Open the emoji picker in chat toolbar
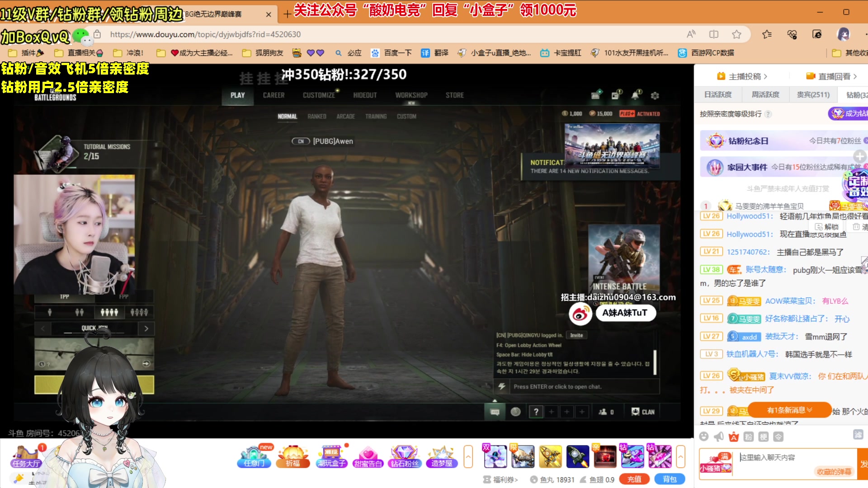 (703, 436)
